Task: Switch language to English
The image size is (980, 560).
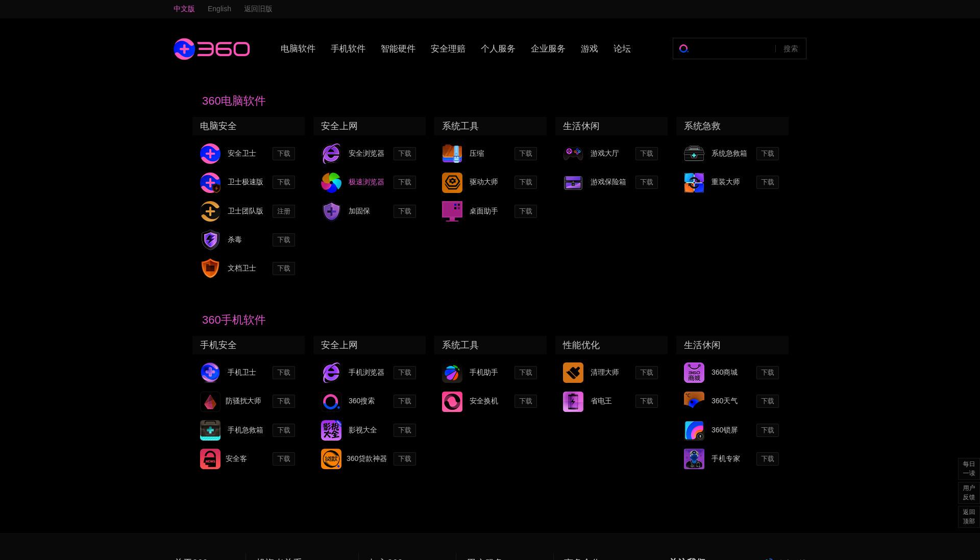Action: 219,9
